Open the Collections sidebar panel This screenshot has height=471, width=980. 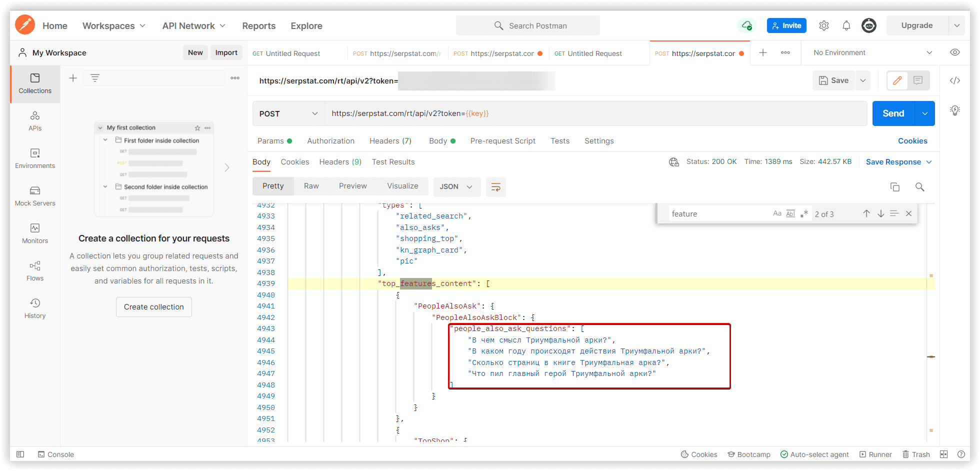[35, 83]
